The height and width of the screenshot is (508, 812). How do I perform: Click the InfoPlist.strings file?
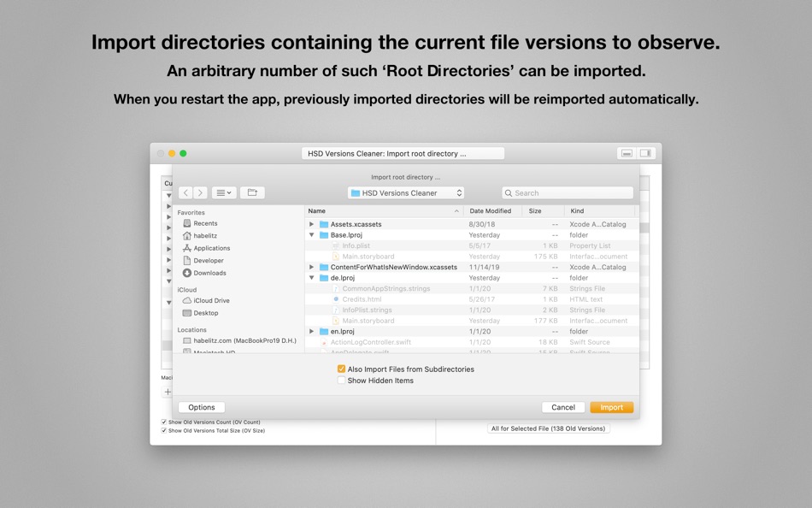pyautogui.click(x=472, y=310)
